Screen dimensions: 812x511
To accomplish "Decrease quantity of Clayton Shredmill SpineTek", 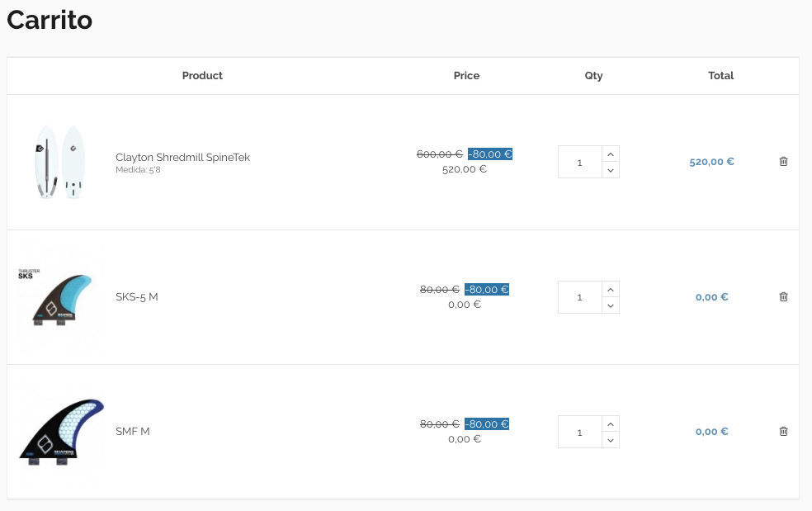I will pos(611,170).
